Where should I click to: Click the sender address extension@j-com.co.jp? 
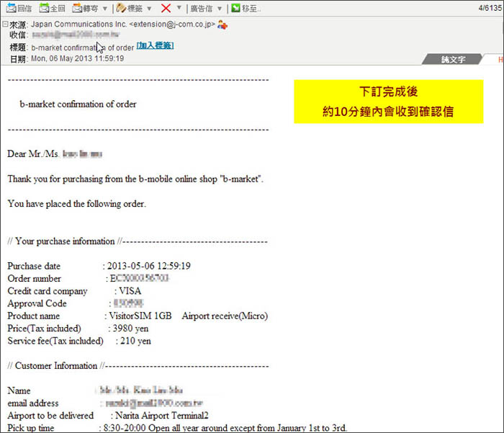click(x=172, y=24)
